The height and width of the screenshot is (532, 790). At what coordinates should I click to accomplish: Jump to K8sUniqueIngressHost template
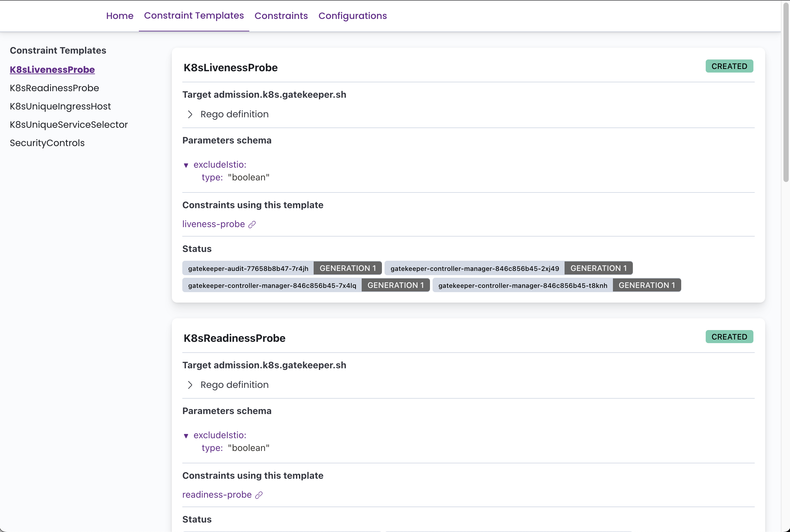click(x=60, y=106)
